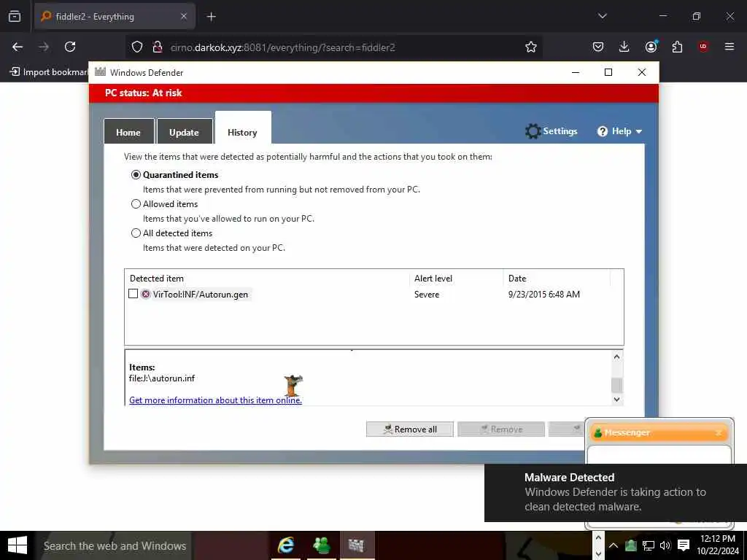Viewport: 747px width, 560px height.
Task: Click the Windows Defender castle title icon
Action: 100,72
